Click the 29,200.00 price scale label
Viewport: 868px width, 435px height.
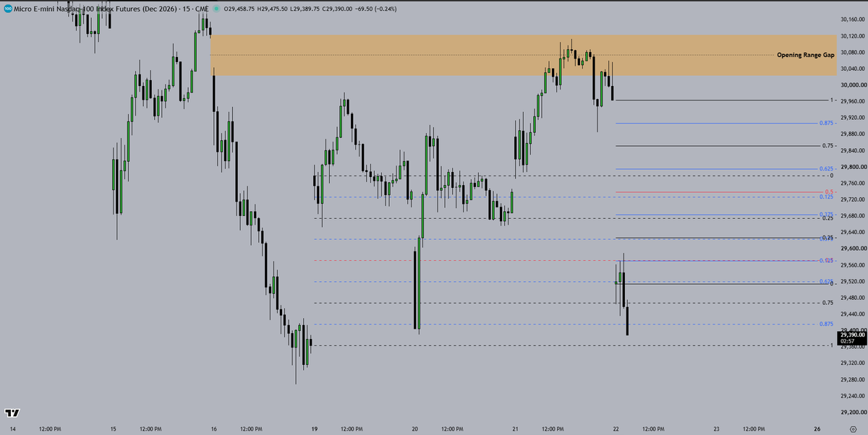[854, 413]
